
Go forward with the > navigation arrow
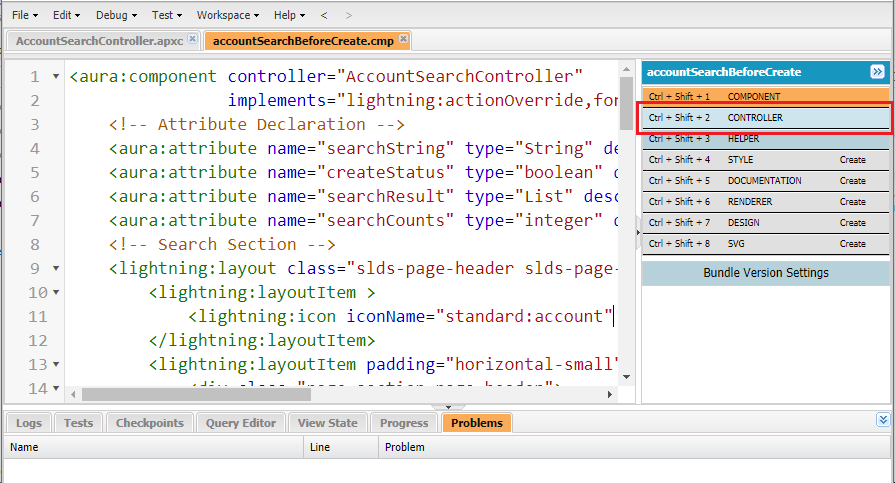pos(349,15)
